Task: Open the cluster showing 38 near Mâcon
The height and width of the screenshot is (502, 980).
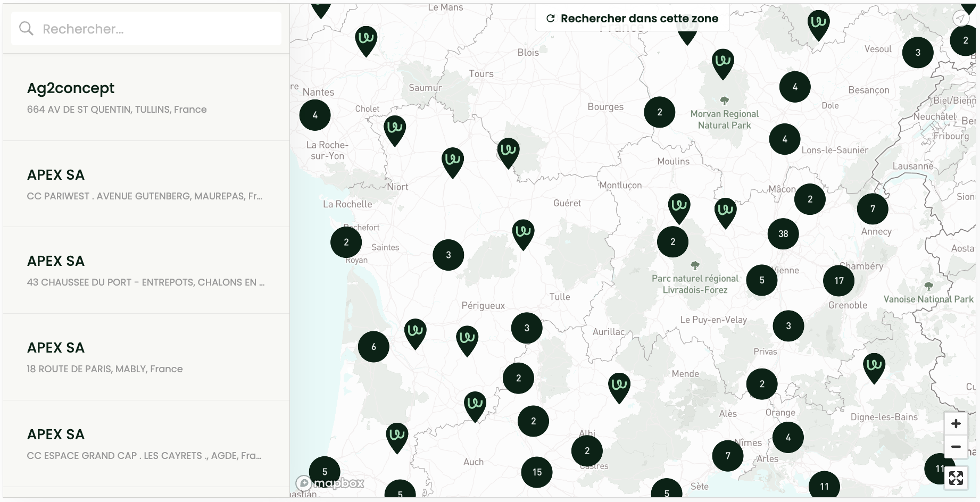Action: [x=783, y=233]
